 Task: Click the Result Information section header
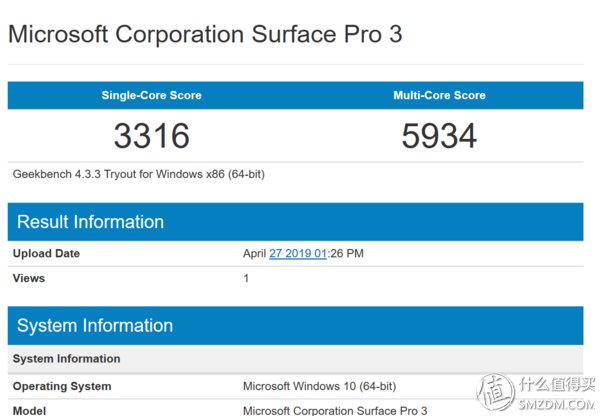295,222
